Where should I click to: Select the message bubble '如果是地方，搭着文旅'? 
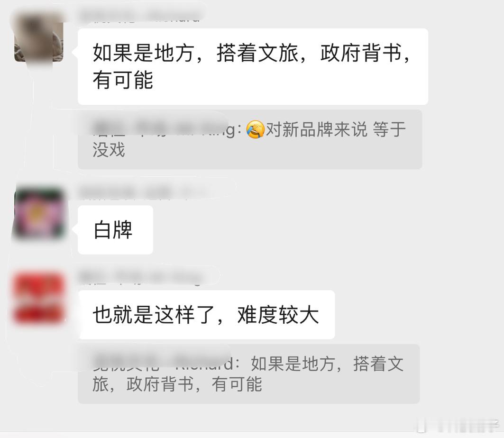(x=253, y=66)
